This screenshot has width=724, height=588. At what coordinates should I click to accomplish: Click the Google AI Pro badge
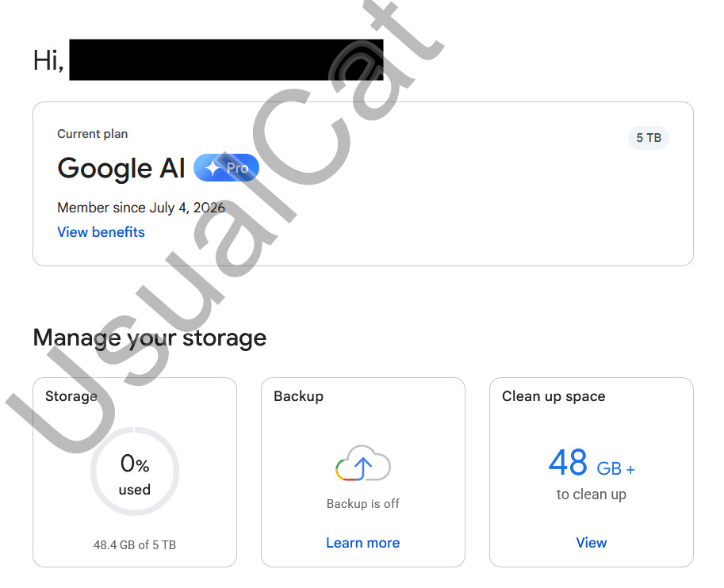click(226, 167)
